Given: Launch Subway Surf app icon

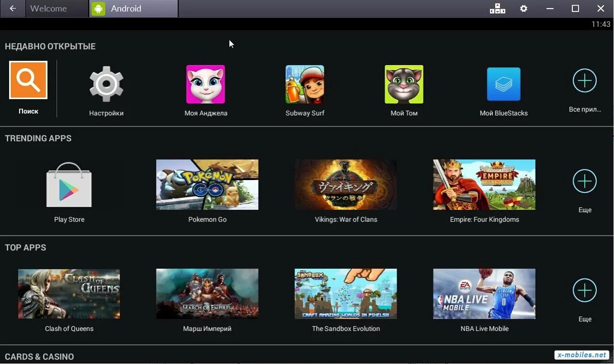Looking at the screenshot, I should coord(305,84).
